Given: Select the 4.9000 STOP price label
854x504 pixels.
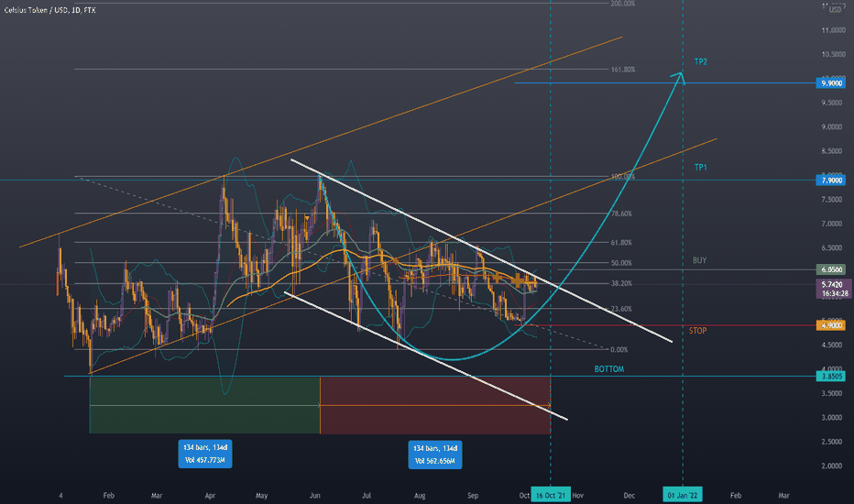Looking at the screenshot, I should point(830,325).
